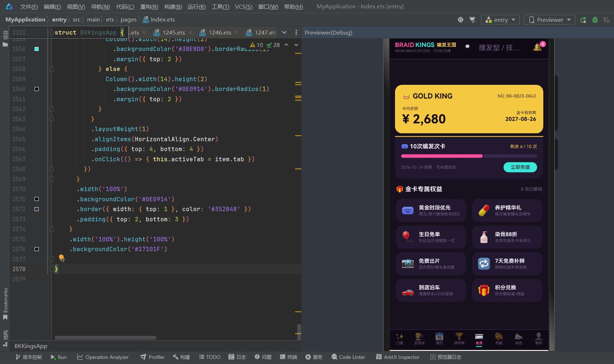Click the BKKingsApp structure breadcrumb

point(31,346)
